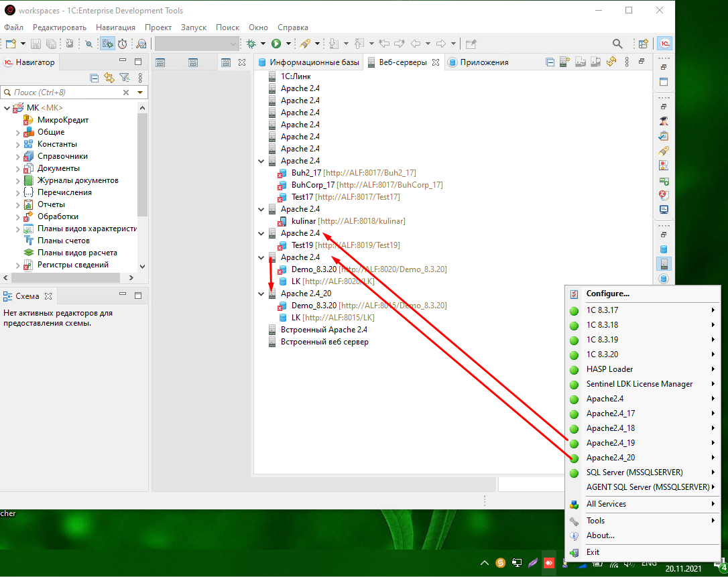Click the server with green play sidebar icon
The image size is (728, 577).
(664, 180)
